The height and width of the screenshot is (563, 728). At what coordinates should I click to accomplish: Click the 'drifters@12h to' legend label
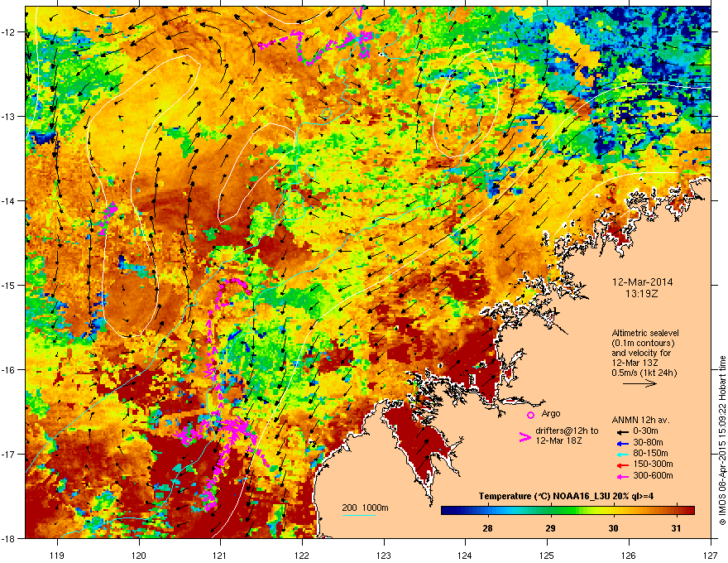pyautogui.click(x=567, y=431)
